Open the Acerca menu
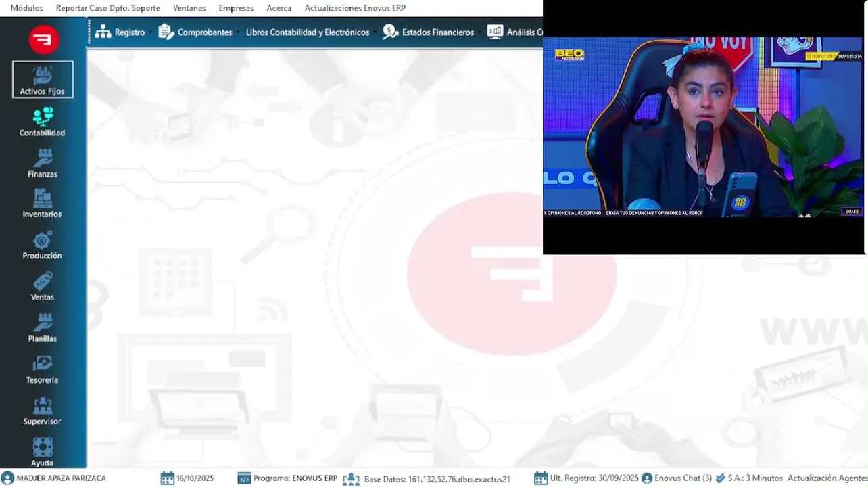868x487 pixels. tap(279, 8)
